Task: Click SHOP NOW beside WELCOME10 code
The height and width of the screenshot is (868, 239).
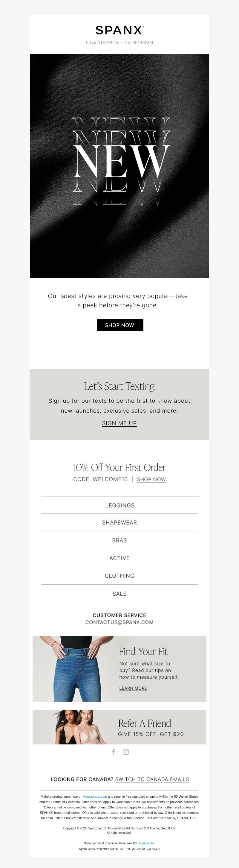Action: [151, 479]
